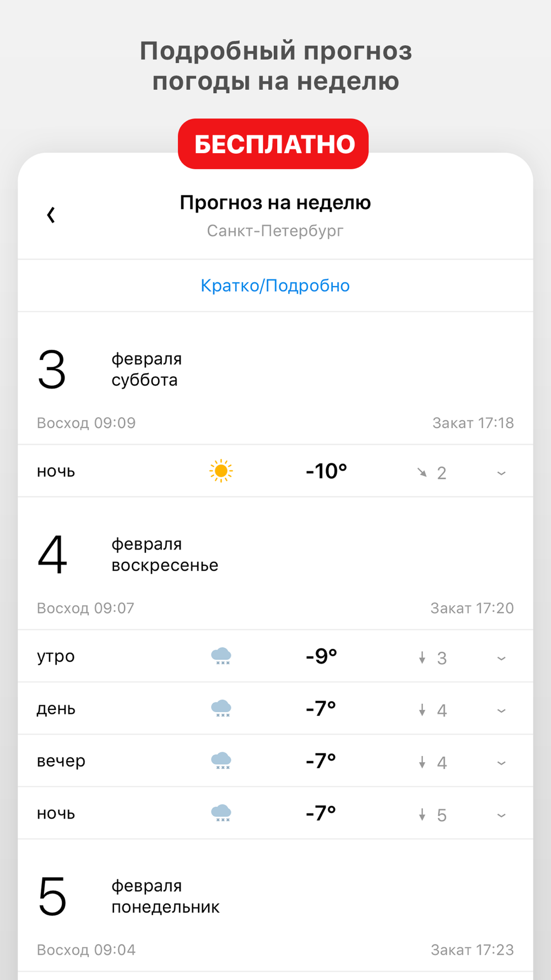The width and height of the screenshot is (551, 980).
Task: Expand Sunday night row details chevron
Action: [501, 815]
